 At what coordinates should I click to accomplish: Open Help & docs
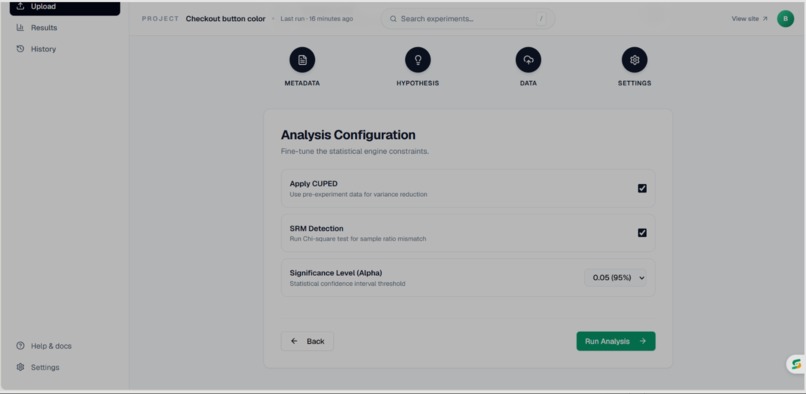tap(51, 346)
